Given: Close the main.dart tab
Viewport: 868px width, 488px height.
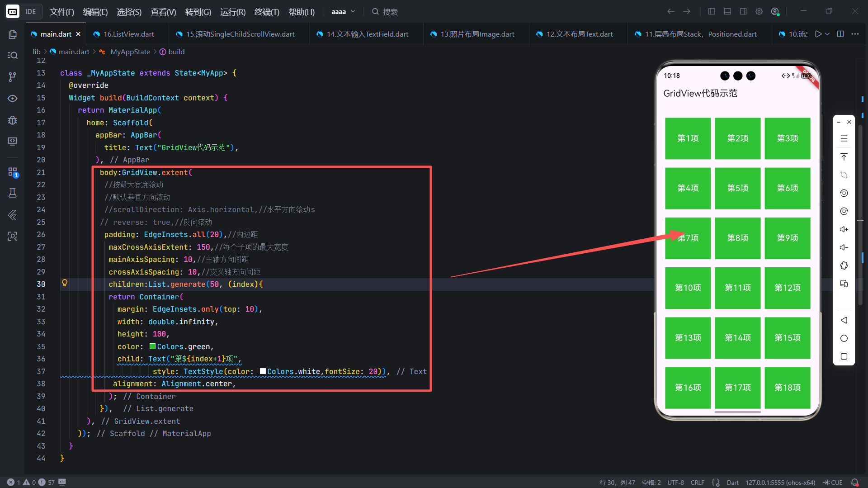Looking at the screenshot, I should (x=78, y=34).
